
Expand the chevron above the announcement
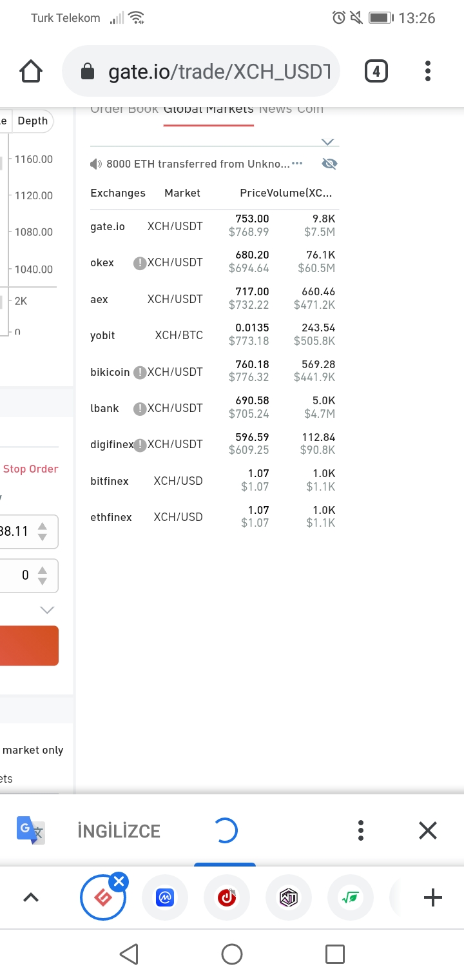pyautogui.click(x=327, y=142)
